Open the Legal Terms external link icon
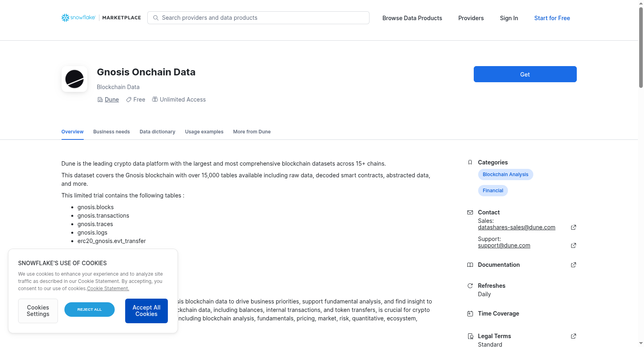 (574, 336)
